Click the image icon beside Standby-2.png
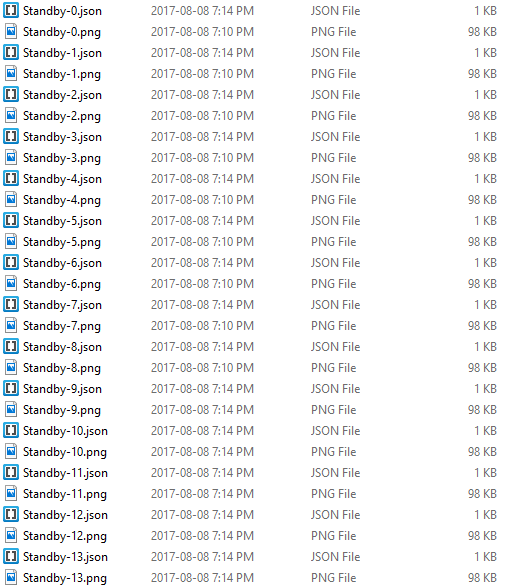This screenshot has width=520, height=588. coord(11,116)
